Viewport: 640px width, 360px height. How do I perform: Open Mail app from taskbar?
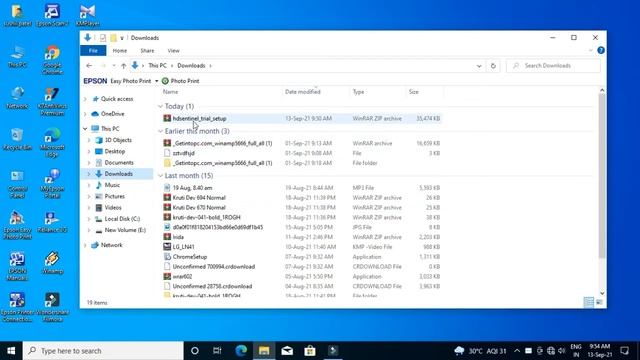tap(287, 351)
